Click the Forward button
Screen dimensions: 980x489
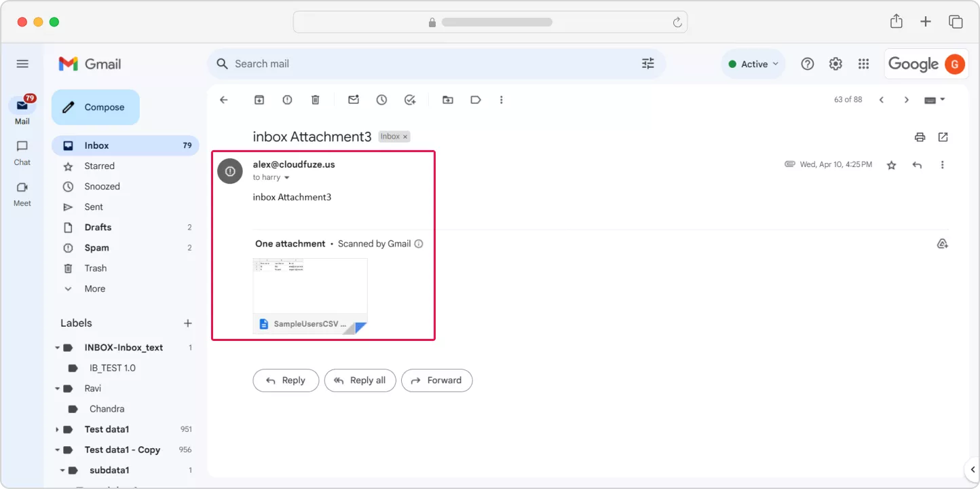[x=437, y=380]
